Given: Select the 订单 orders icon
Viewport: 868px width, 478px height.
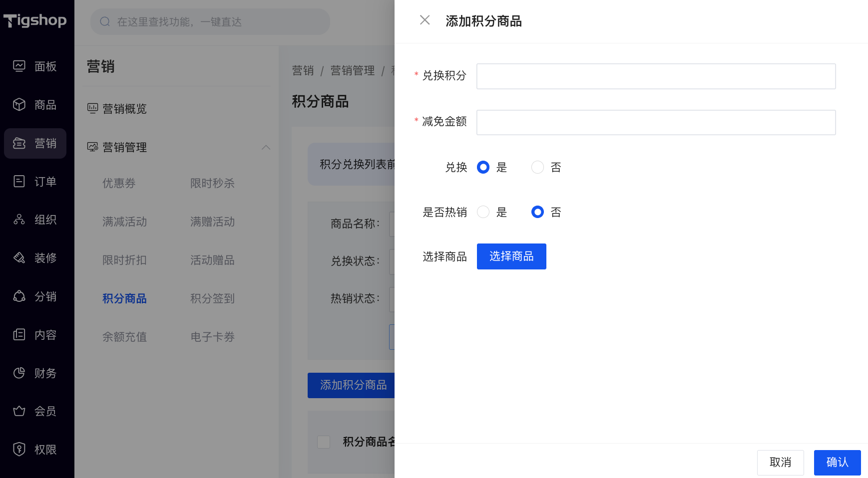Looking at the screenshot, I should 19,182.
